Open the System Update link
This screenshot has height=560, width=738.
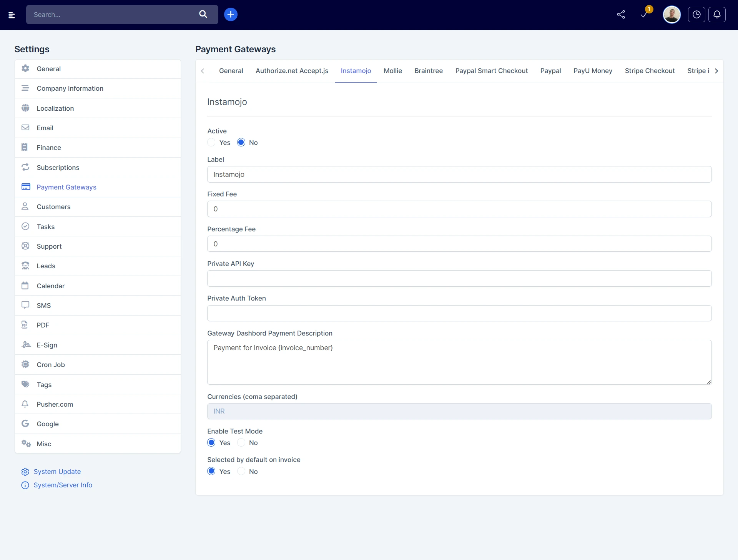coord(57,472)
